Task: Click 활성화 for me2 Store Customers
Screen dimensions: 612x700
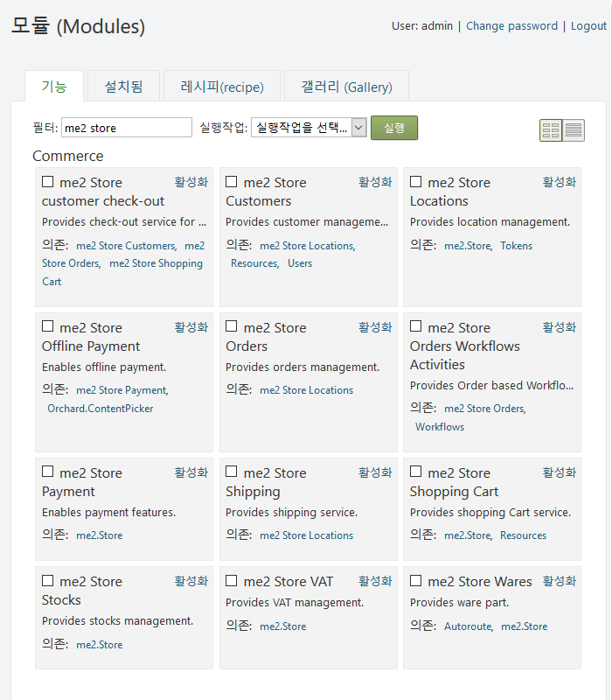Action: click(375, 182)
